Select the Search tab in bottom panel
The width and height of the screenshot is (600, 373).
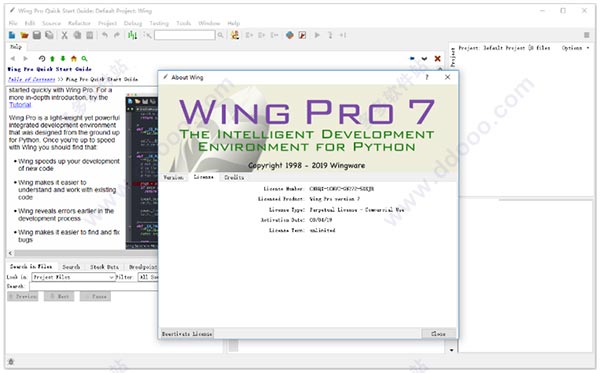[x=71, y=267]
